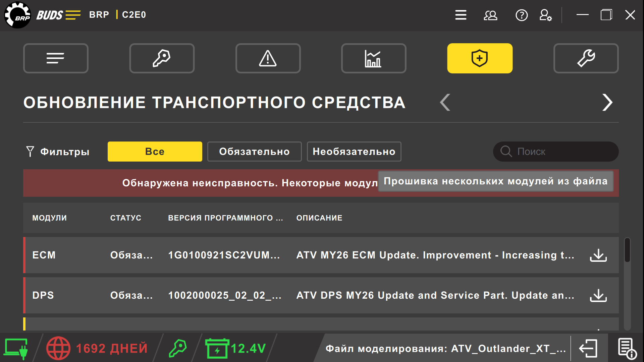The height and width of the screenshot is (362, 644).
Task: Click the DPS update description text
Action: pos(435,295)
